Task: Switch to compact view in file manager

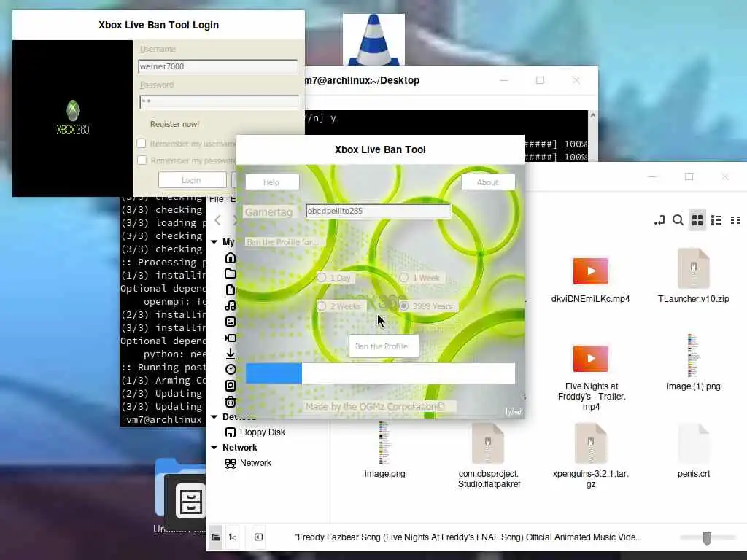Action: (x=735, y=220)
